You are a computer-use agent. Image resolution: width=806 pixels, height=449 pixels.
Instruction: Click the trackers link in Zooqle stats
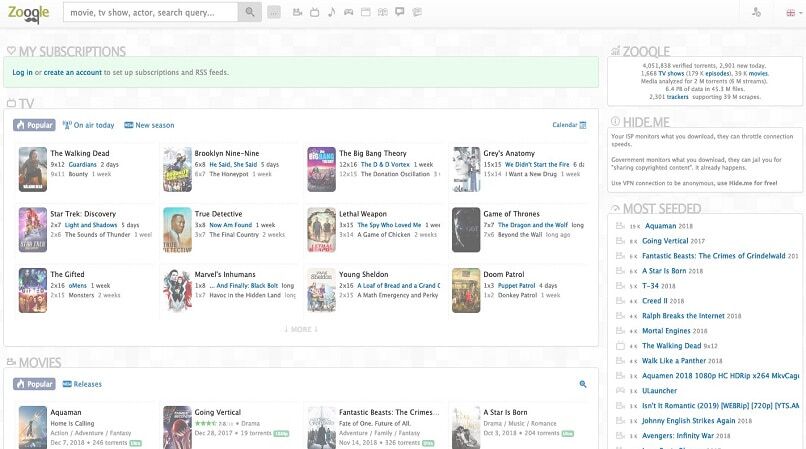pyautogui.click(x=677, y=97)
